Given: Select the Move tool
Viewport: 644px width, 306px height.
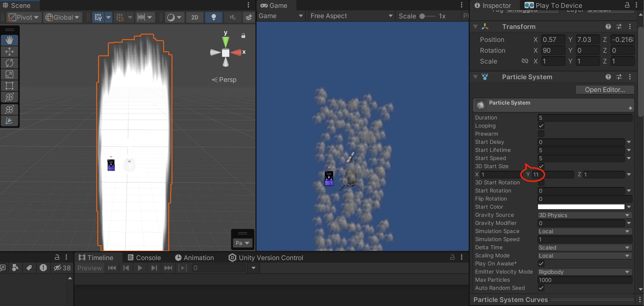Looking at the screenshot, I should click(9, 52).
